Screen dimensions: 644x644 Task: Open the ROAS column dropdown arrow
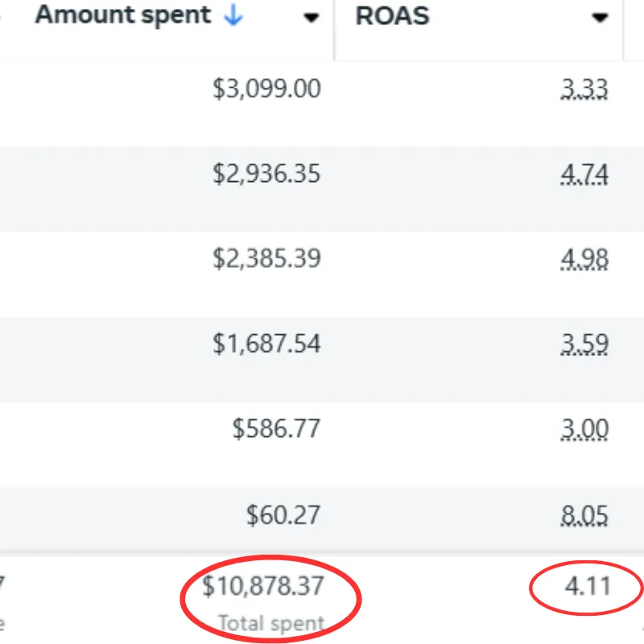point(600,18)
